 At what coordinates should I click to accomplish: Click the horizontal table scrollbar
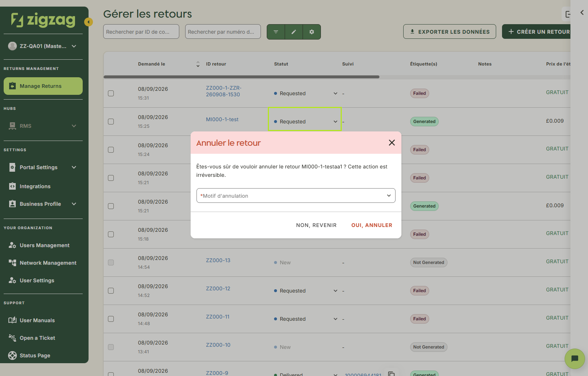241,77
